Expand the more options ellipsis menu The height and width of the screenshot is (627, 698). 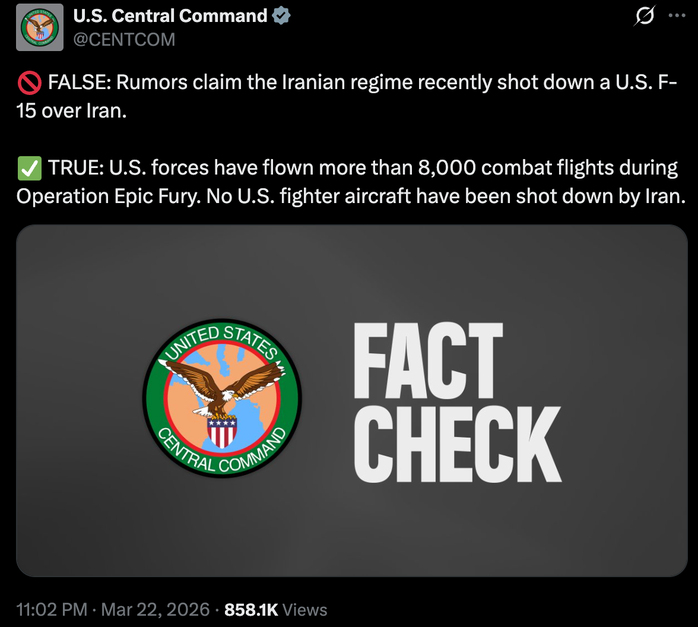click(678, 17)
